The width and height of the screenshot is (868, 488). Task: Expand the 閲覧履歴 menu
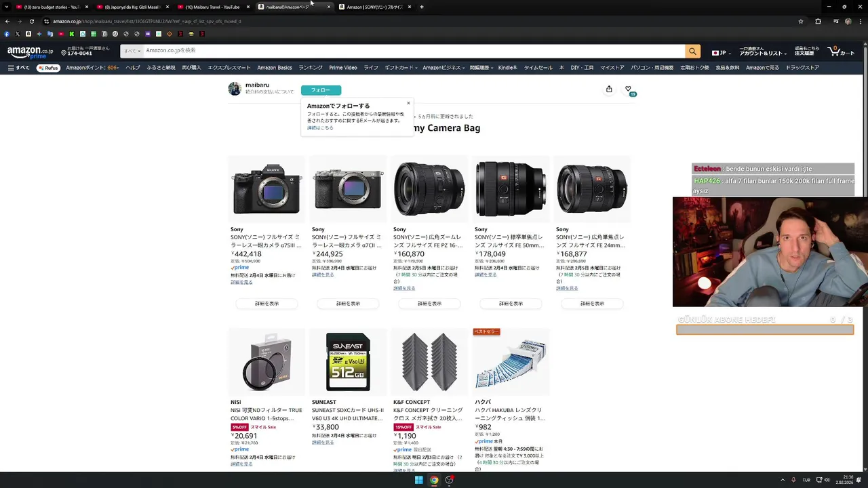coord(481,68)
